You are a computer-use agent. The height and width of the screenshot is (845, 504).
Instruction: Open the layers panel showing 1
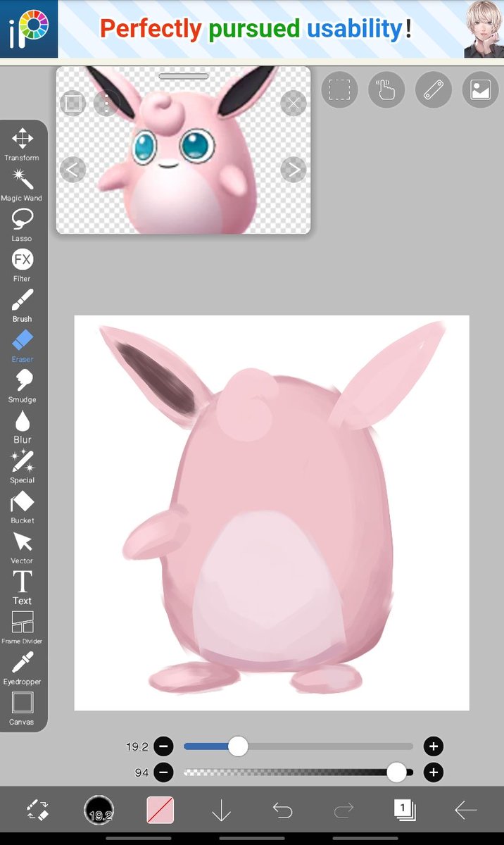point(405,810)
